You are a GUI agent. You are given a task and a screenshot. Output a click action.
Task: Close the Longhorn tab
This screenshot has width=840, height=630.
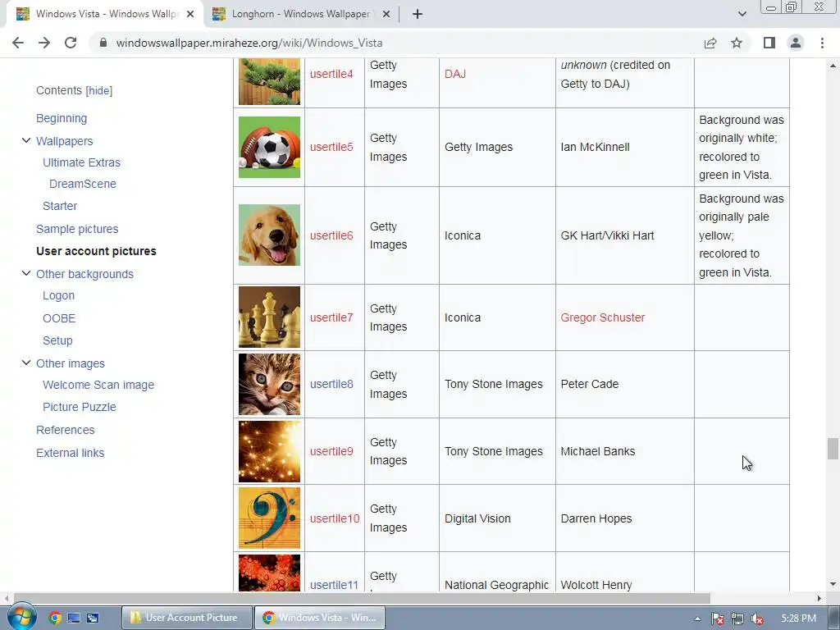387,14
